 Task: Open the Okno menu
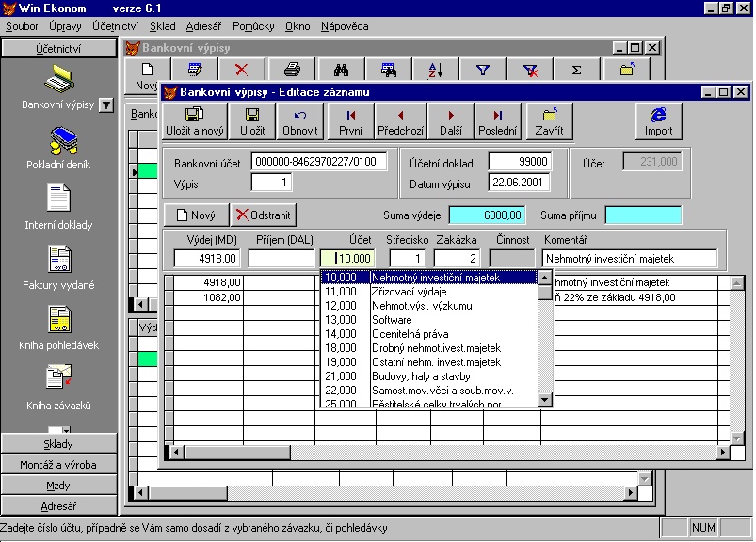(298, 26)
